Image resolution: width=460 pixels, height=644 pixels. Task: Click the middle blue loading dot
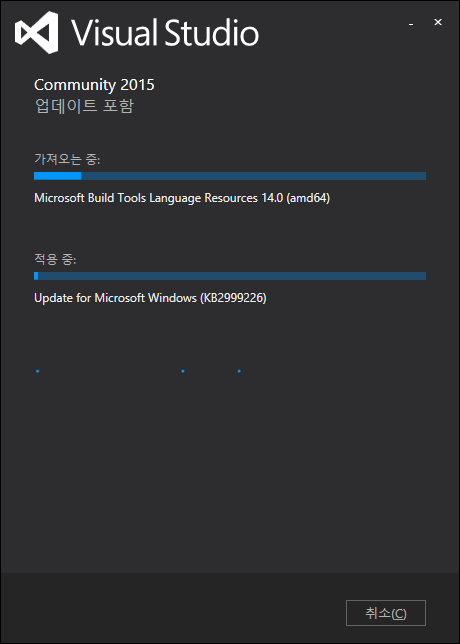click(183, 371)
